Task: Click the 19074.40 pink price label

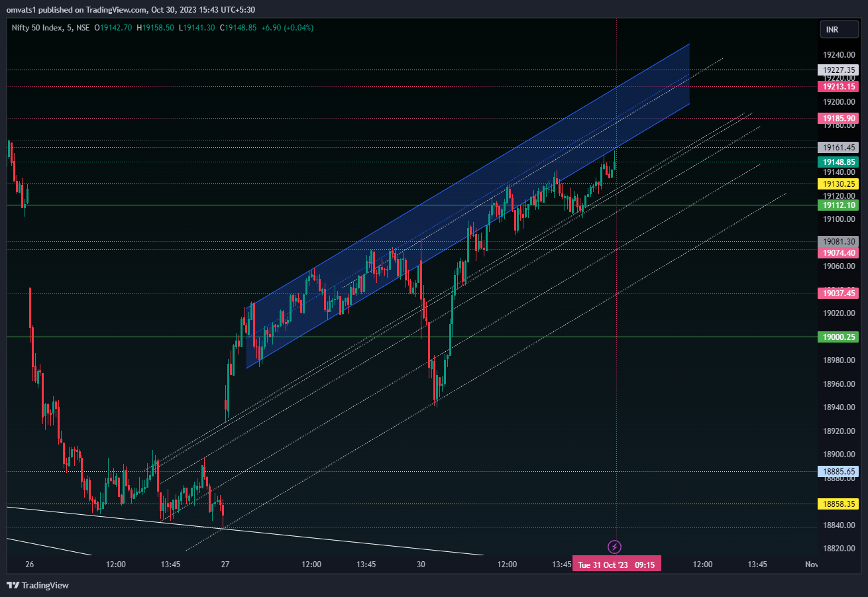Action: click(x=838, y=253)
